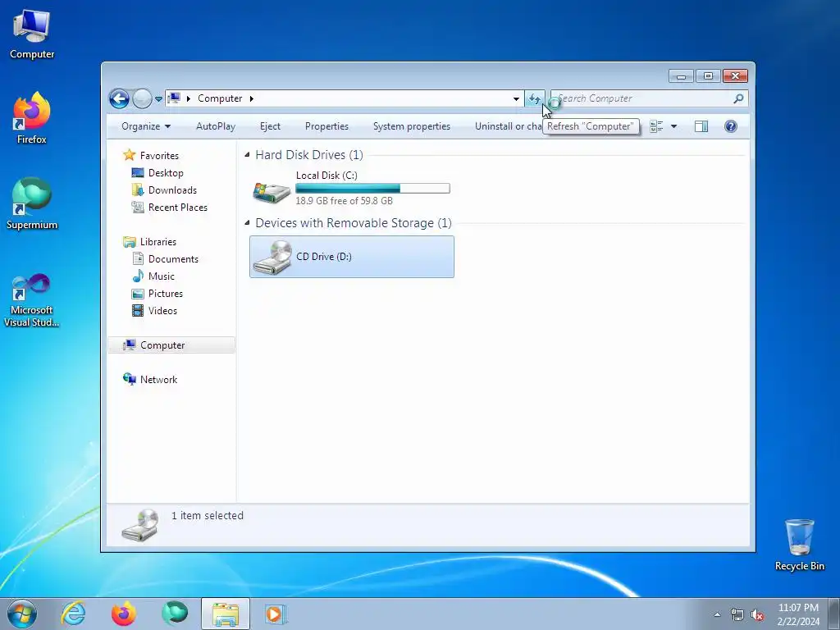Collapse Devices with Removable Storage group
This screenshot has width=840, height=630.
[x=247, y=223]
